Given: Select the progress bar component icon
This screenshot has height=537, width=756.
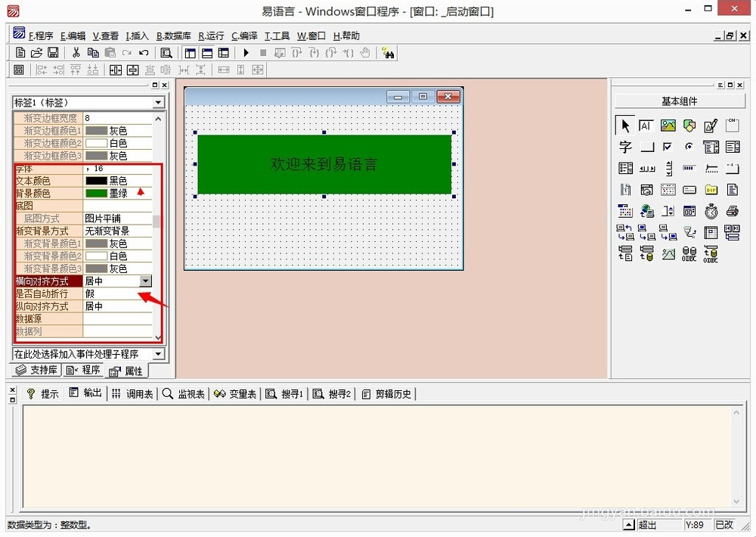Looking at the screenshot, I should pyautogui.click(x=689, y=168).
